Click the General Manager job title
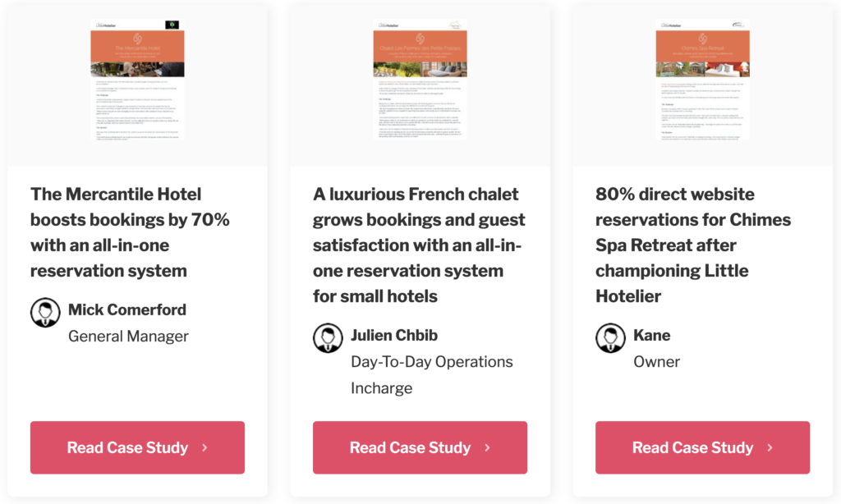Screen dimensions: 841x504 [x=128, y=336]
